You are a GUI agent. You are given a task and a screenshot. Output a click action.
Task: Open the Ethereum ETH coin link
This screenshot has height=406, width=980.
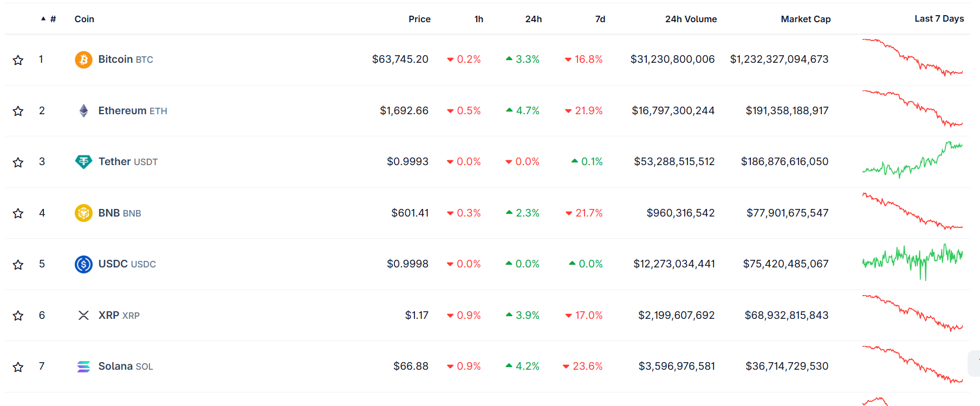point(133,111)
